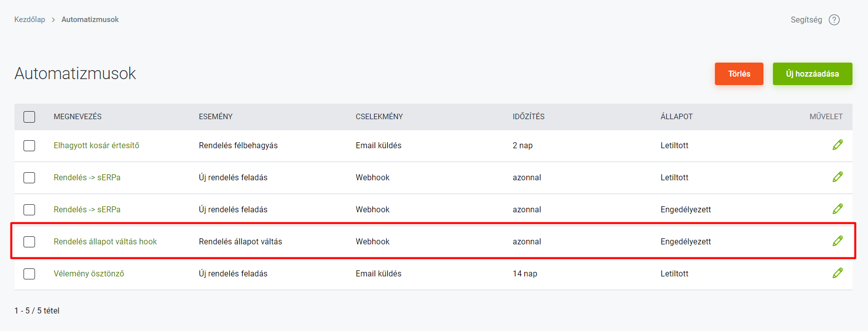Tick the Rendelés állapot váltás hook checkbox
The image size is (868, 331).
[30, 242]
